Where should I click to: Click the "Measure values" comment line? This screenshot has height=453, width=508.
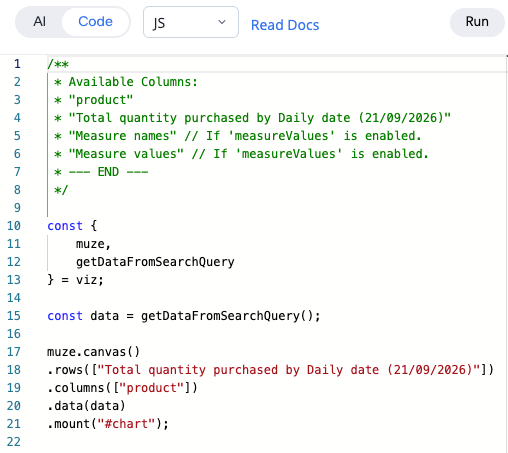point(241,154)
